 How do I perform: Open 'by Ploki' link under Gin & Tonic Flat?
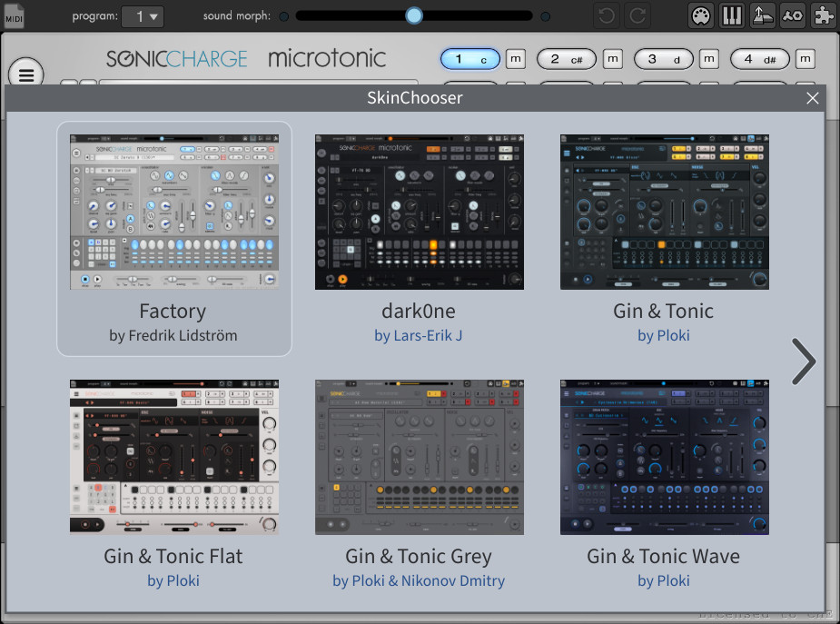click(x=173, y=580)
